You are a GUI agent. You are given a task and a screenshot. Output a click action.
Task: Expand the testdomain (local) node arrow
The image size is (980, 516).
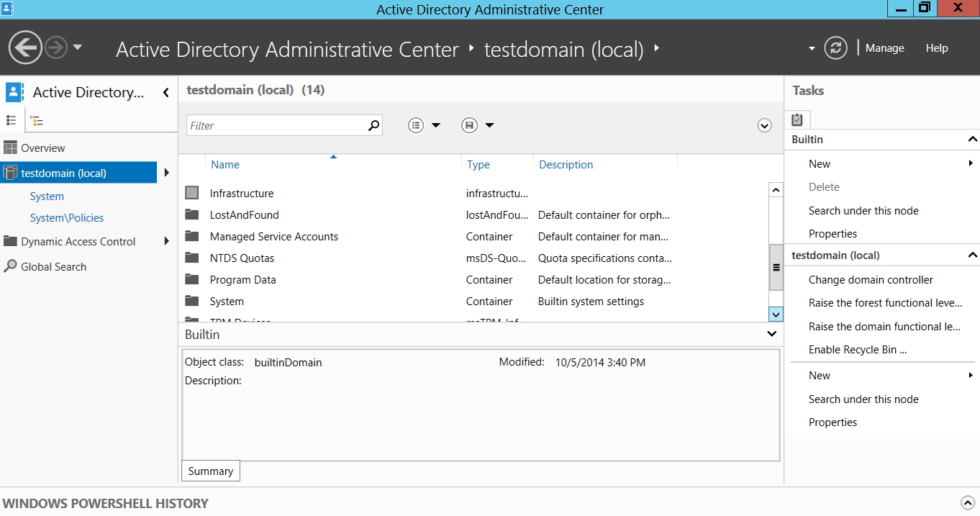167,173
